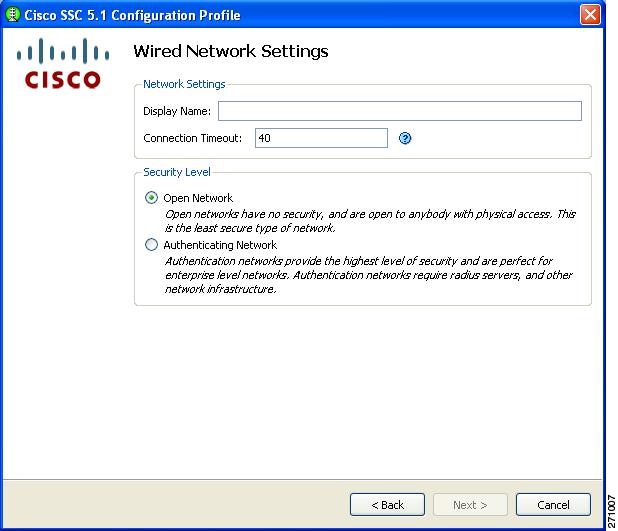The width and height of the screenshot is (618, 531).
Task: Click the Wired Network Settings heading
Action: [231, 51]
